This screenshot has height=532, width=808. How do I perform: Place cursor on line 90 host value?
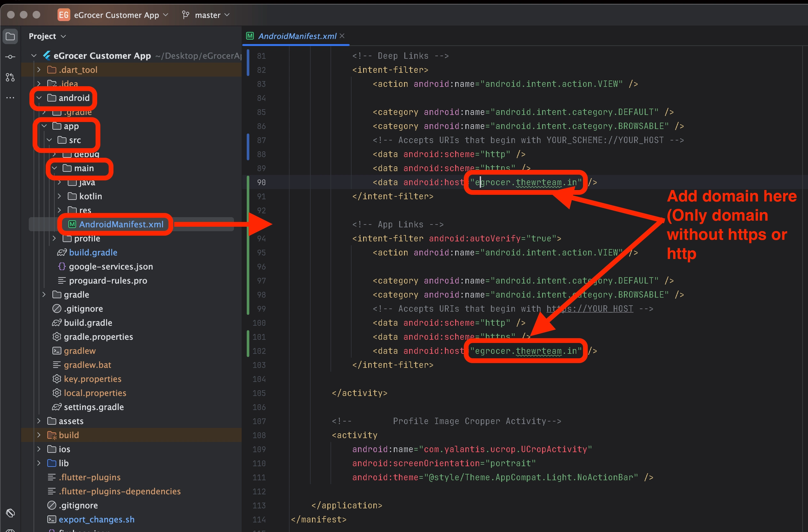(526, 182)
